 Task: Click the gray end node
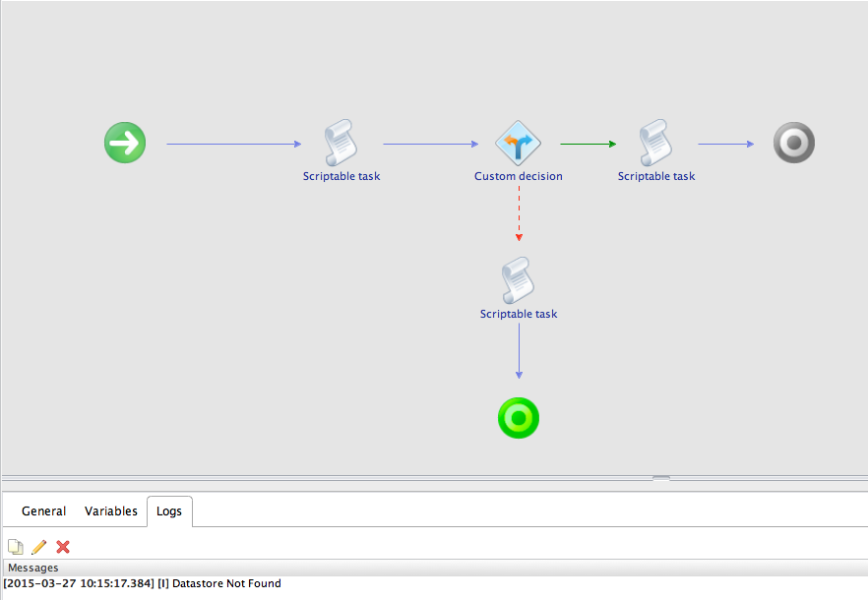pyautogui.click(x=794, y=143)
